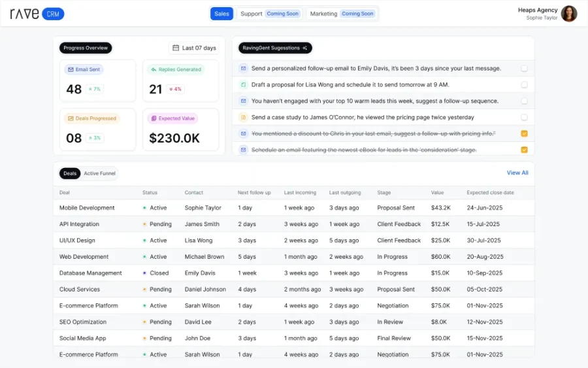Viewport: 588px width, 368px height.
Task: Click the 3% increase badge on Deals Progressed
Action: 95,138
